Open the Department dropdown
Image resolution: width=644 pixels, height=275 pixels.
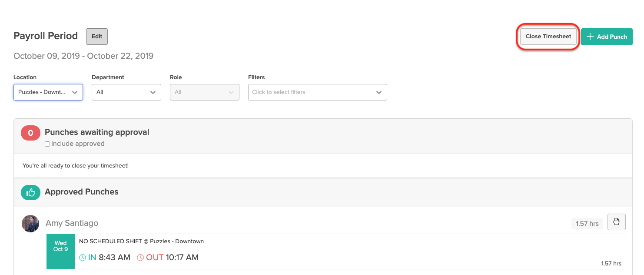[x=126, y=92]
